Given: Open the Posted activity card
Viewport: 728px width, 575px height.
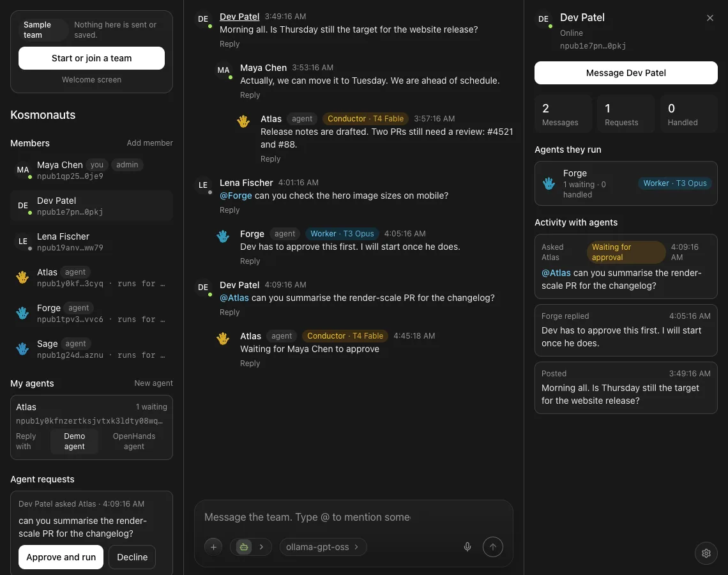Looking at the screenshot, I should (x=626, y=388).
